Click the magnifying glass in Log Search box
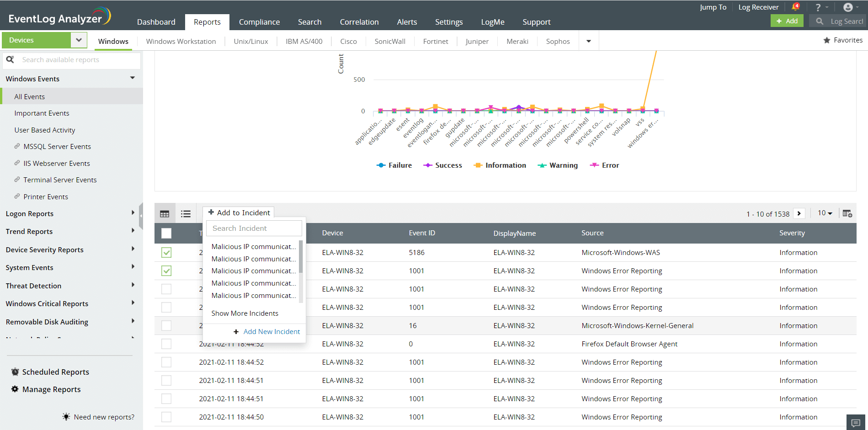Viewport: 868px width, 430px height. click(x=819, y=21)
